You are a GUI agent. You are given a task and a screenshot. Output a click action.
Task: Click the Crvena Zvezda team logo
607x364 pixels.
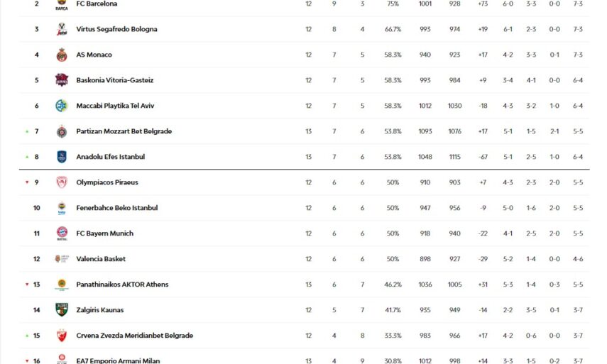pos(62,336)
